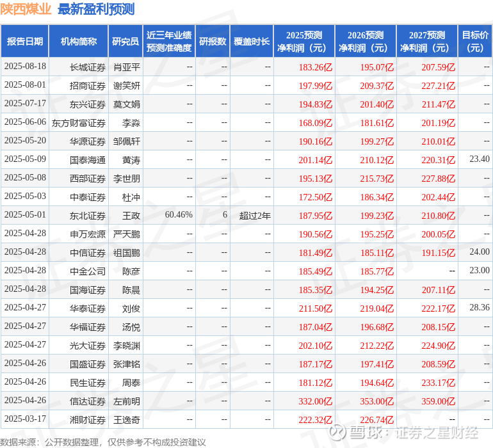The height and width of the screenshot is (448, 493).
Task: Select the 目标价 column header
Action: (475, 41)
